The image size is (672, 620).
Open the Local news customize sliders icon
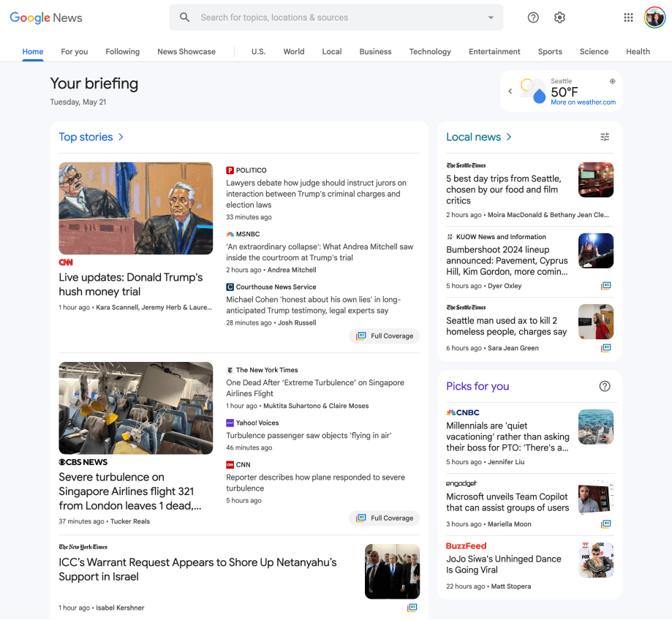[605, 137]
